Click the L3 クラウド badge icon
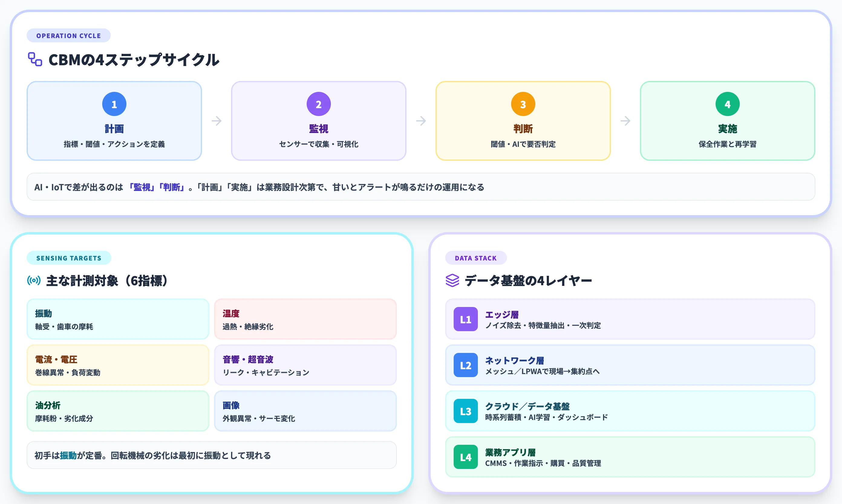This screenshot has height=504, width=842. click(x=465, y=411)
